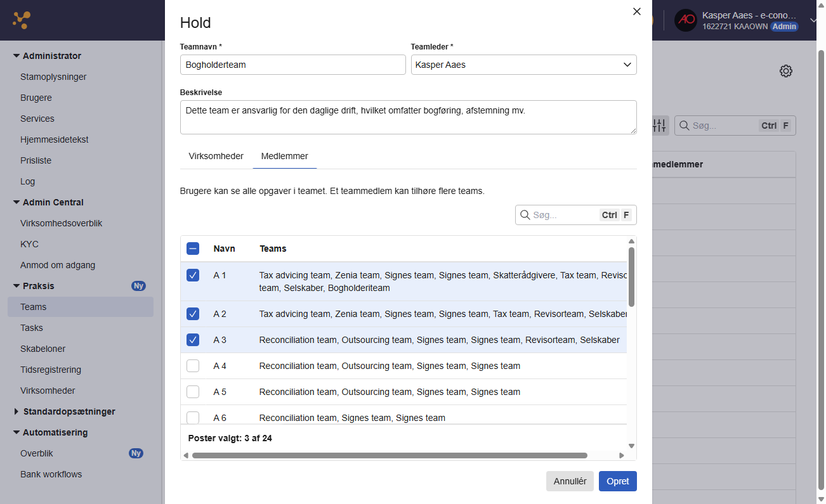This screenshot has width=826, height=504.
Task: Open Stamoplysninger in the sidebar
Action: [x=53, y=77]
